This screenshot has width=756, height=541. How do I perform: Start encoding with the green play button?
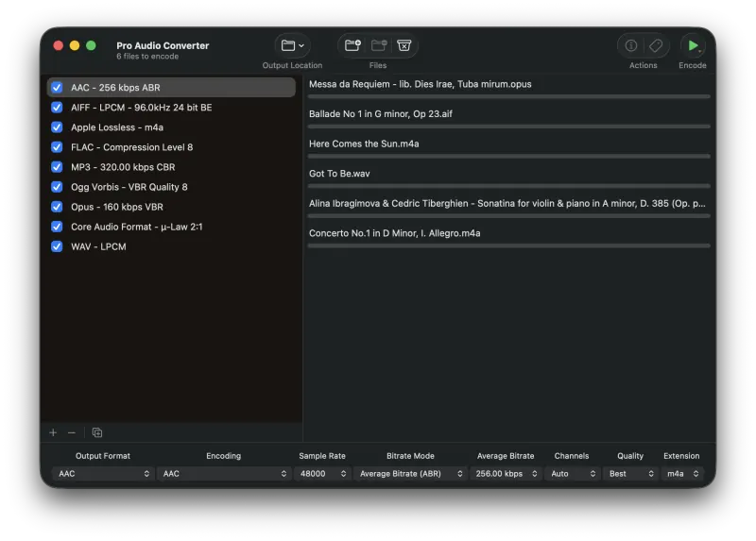point(693,45)
